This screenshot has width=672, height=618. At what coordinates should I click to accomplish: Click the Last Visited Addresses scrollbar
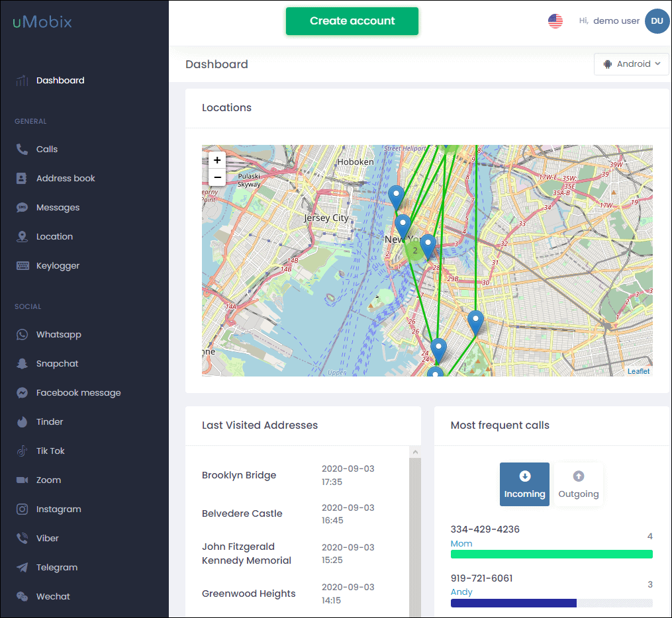415,529
